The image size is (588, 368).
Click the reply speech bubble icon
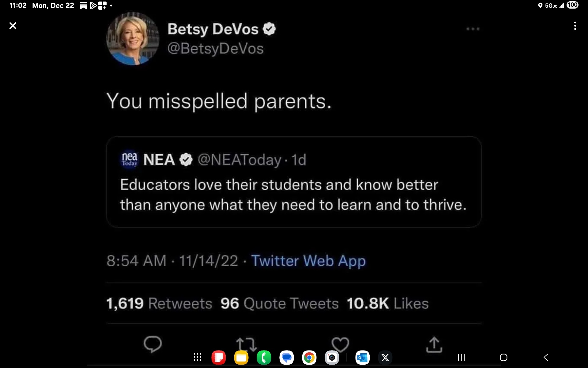[x=153, y=344]
